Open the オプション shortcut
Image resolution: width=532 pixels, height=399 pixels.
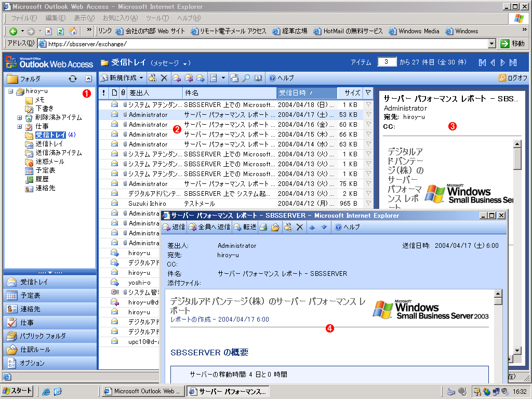click(x=50, y=363)
